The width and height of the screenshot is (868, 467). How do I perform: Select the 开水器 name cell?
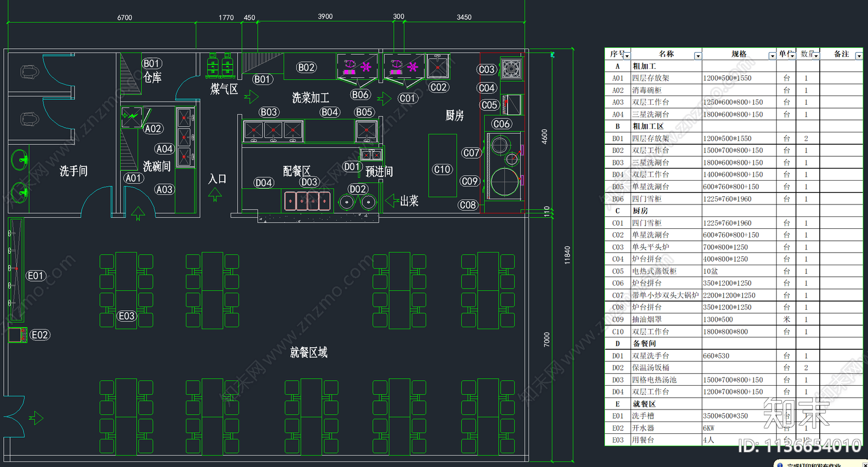click(666, 428)
